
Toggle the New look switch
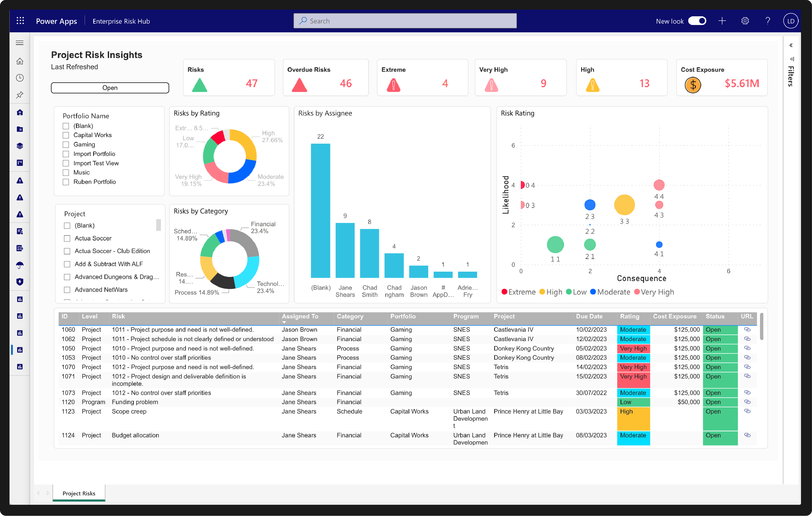point(697,21)
